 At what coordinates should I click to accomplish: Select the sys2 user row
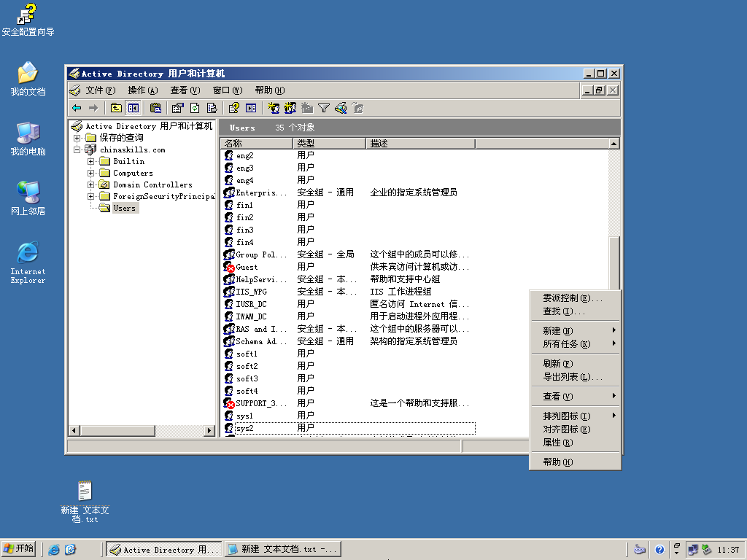point(349,428)
